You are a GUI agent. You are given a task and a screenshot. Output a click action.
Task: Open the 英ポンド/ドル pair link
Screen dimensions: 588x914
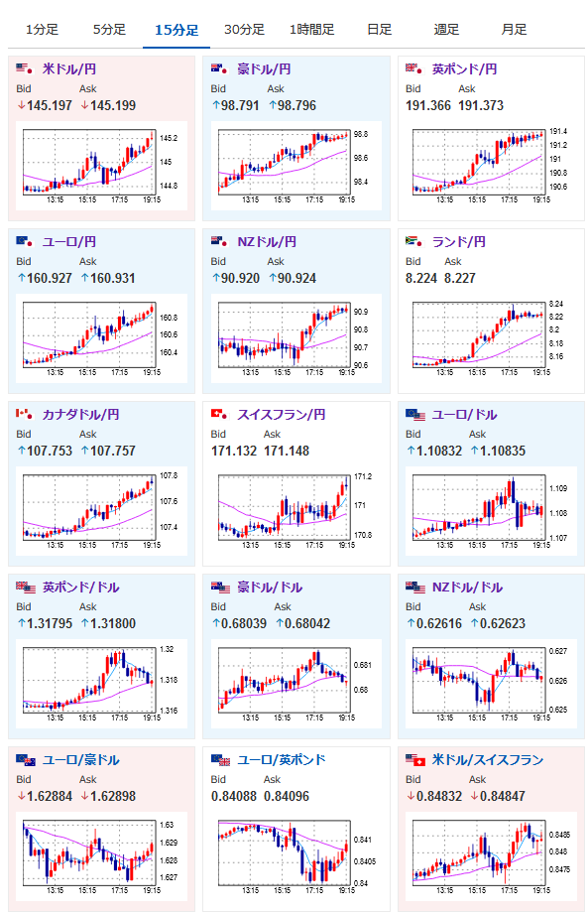[81, 587]
